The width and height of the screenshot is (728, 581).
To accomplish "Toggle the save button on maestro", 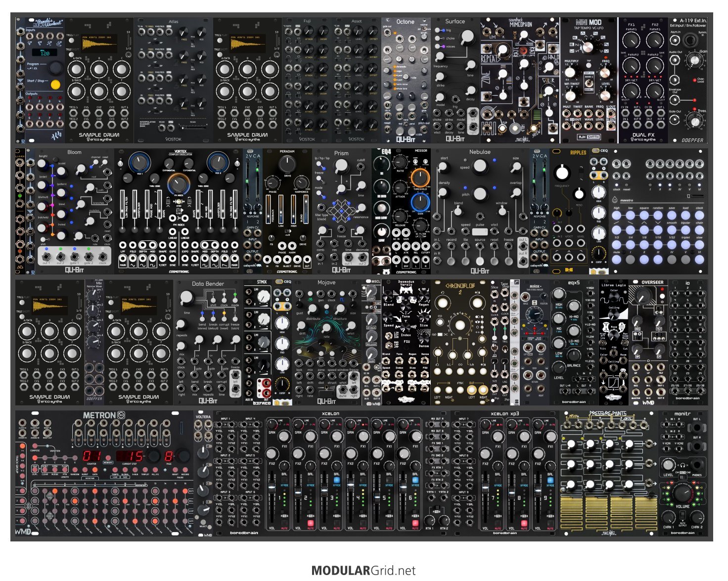I will click(x=672, y=216).
